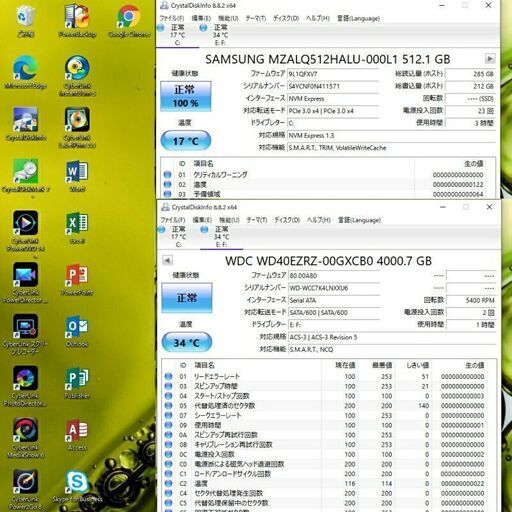This screenshot has height=512, width=512.
Task: Click 34 °C temperature button
Action: 187,342
